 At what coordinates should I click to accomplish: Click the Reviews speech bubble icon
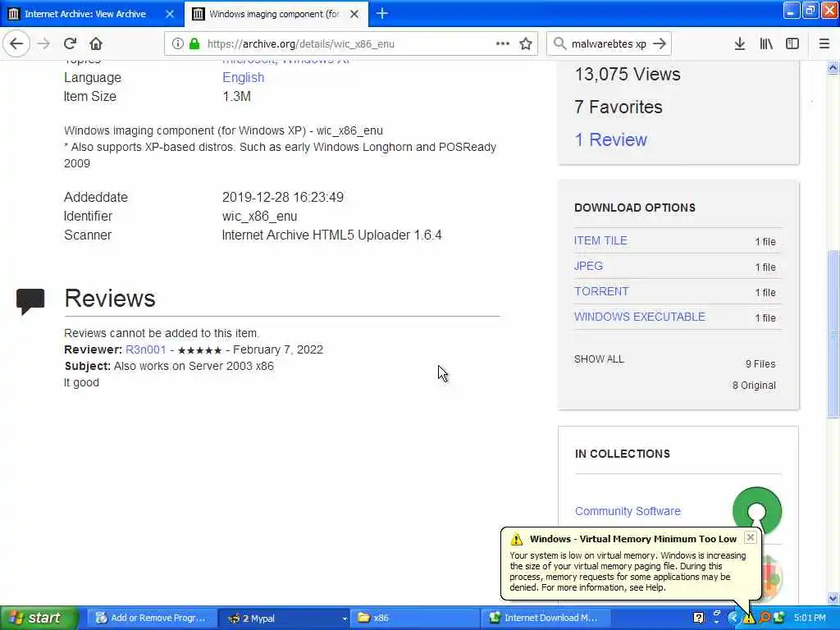[x=30, y=301]
